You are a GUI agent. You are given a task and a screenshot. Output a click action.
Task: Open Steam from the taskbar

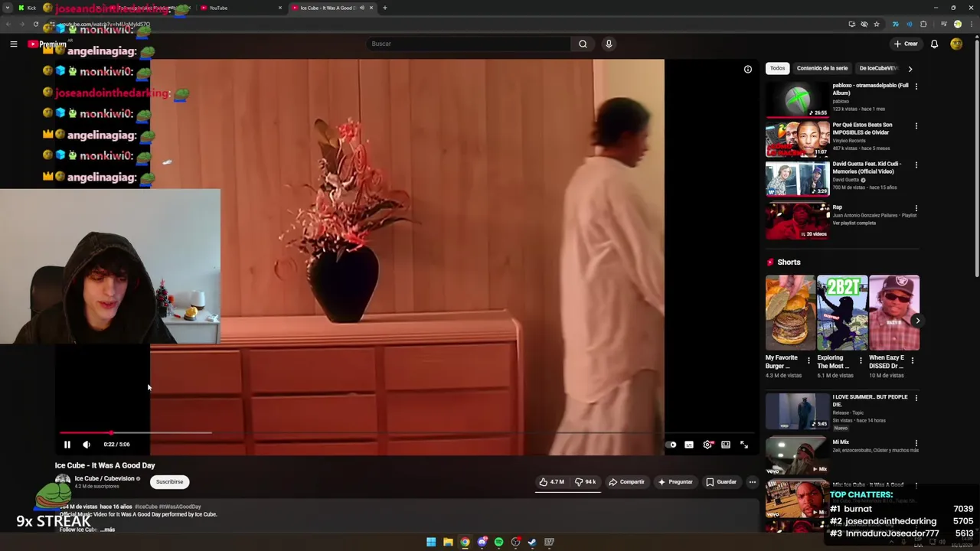532,542
